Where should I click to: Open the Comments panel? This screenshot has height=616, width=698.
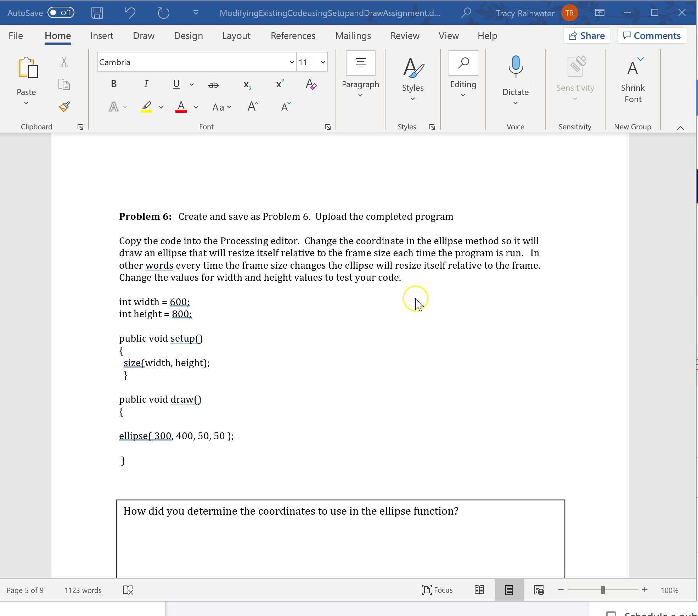coord(652,35)
